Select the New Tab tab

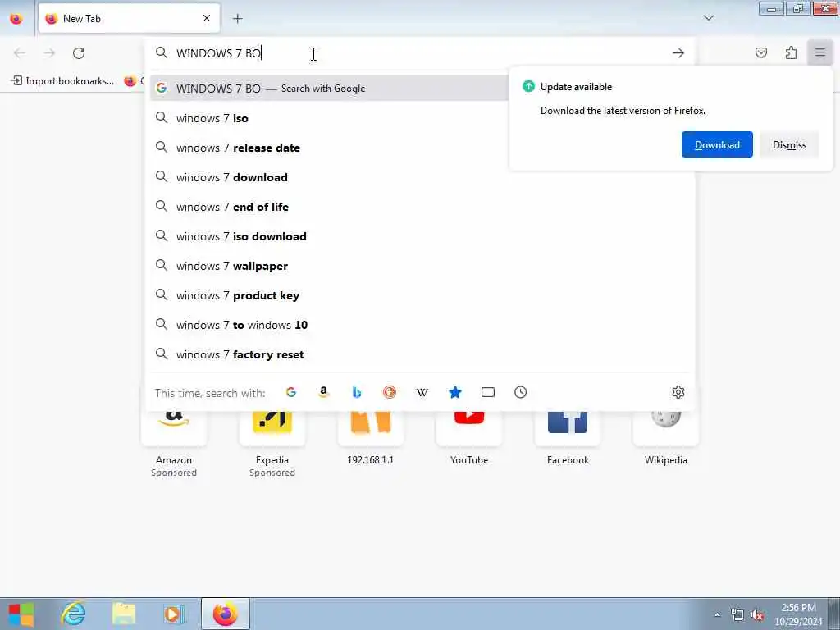tap(129, 19)
